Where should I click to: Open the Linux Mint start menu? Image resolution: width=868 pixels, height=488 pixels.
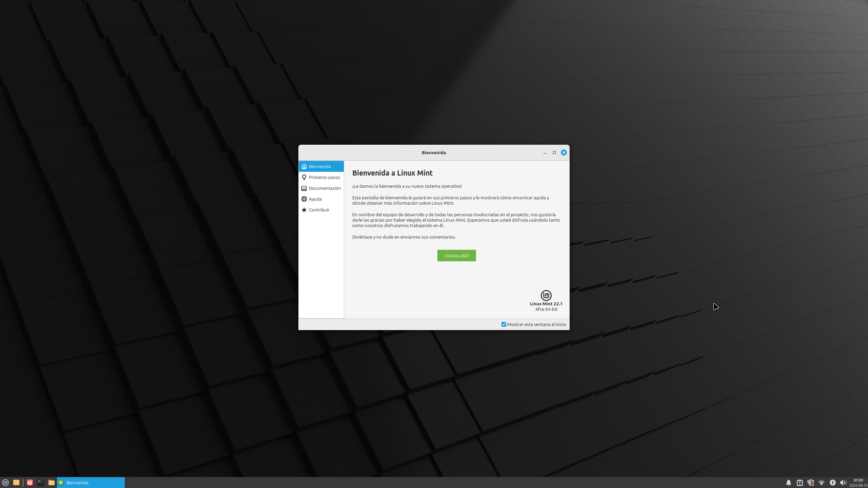pyautogui.click(x=5, y=483)
